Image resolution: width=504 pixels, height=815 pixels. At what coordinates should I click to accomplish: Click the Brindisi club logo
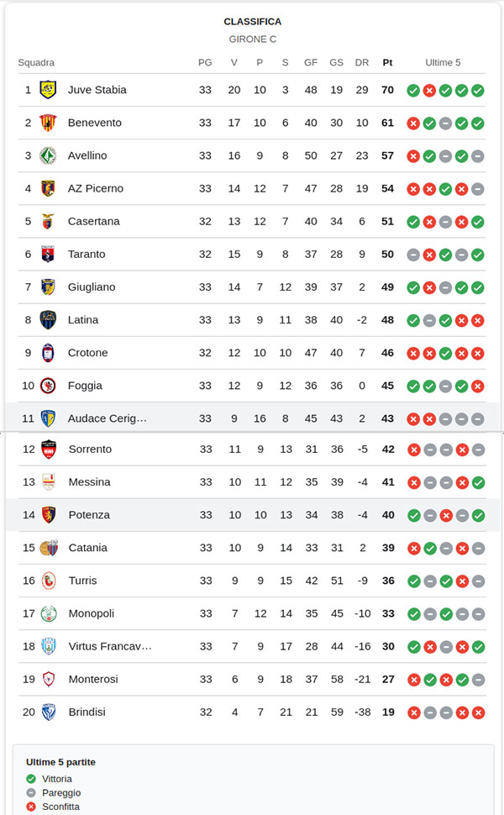click(x=49, y=712)
